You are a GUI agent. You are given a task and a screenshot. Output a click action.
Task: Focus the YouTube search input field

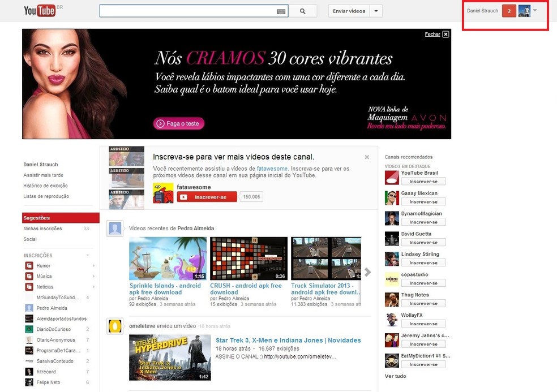187,11
